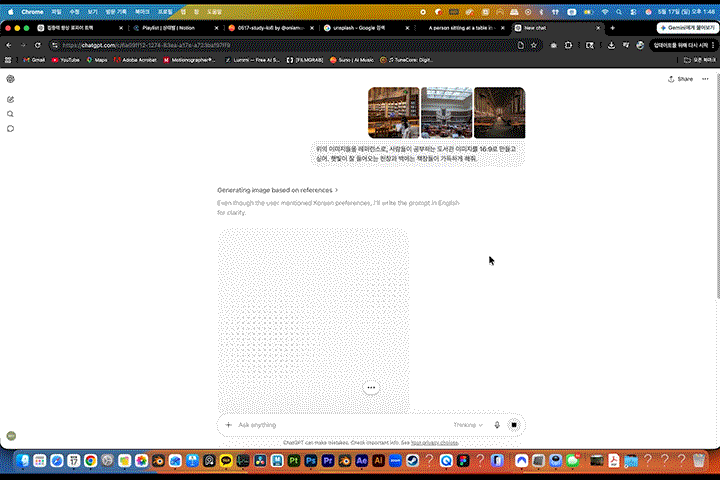The width and height of the screenshot is (720, 480).
Task: Open the Trash in the Dock
Action: pyautogui.click(x=698, y=461)
